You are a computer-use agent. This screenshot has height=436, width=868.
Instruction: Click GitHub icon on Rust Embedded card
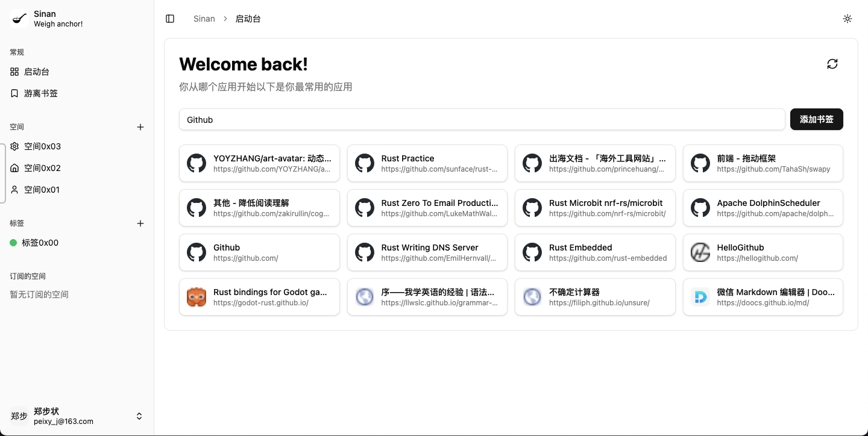[x=532, y=252]
